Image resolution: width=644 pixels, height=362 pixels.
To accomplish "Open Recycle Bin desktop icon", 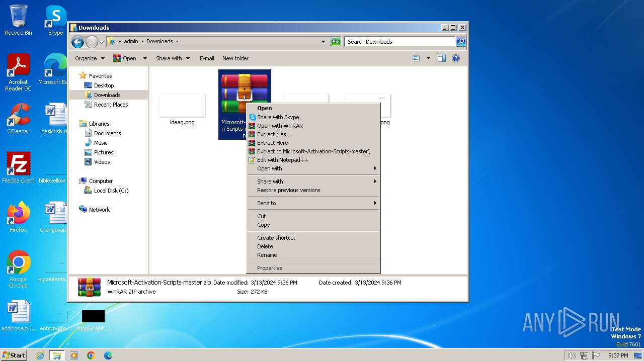I will (x=18, y=20).
